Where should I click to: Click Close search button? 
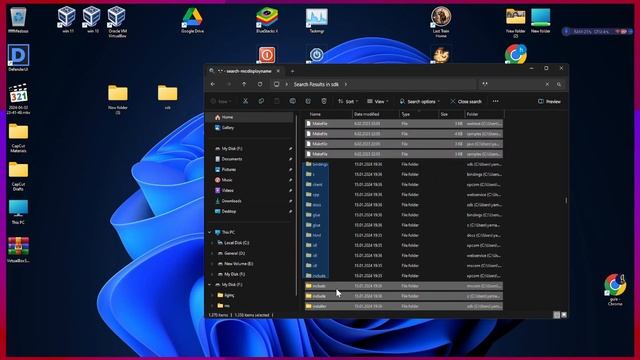466,101
